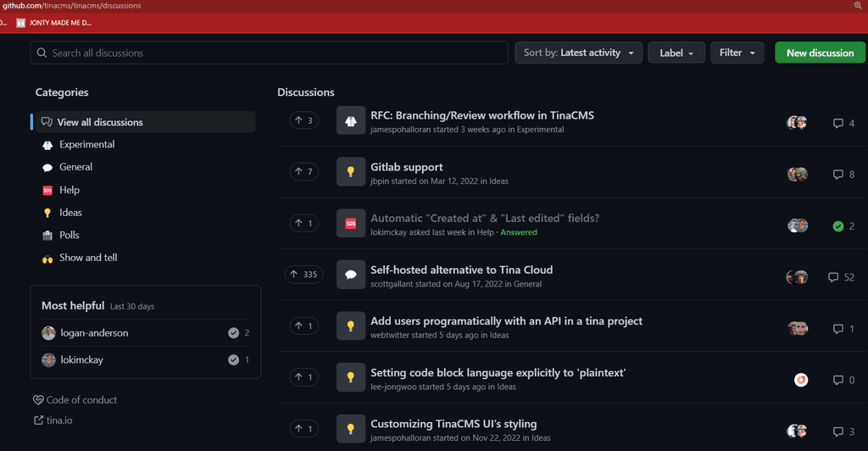This screenshot has width=868, height=451.
Task: Click the Search all discussions field
Action: [x=269, y=53]
